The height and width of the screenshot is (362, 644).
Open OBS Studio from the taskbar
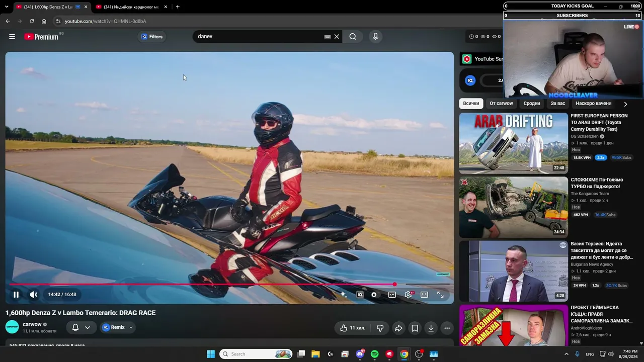coord(419,354)
